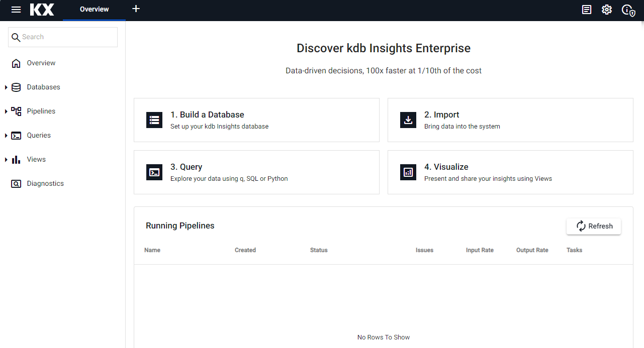Click the Import download icon
This screenshot has height=348, width=644.
pos(408,120)
